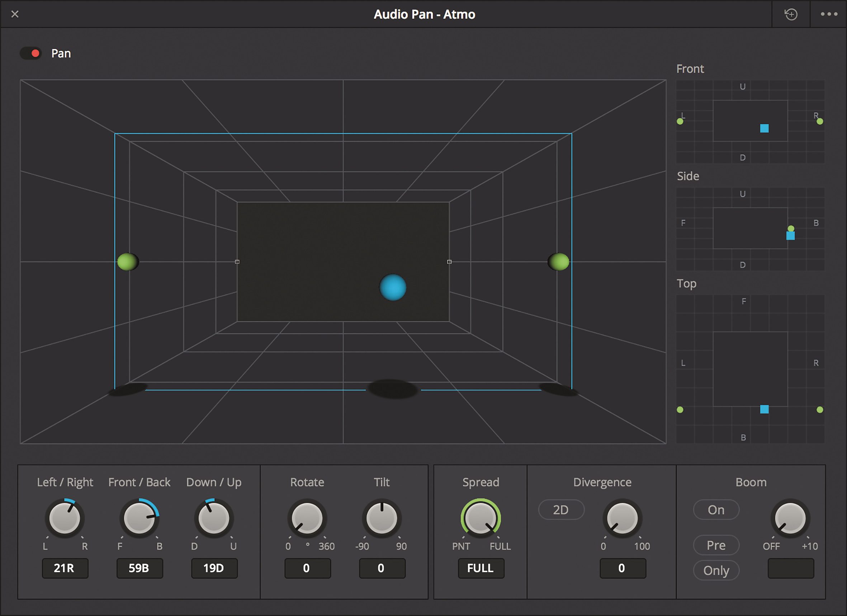
Task: Select the blue pan puck in Side view
Action: [791, 236]
